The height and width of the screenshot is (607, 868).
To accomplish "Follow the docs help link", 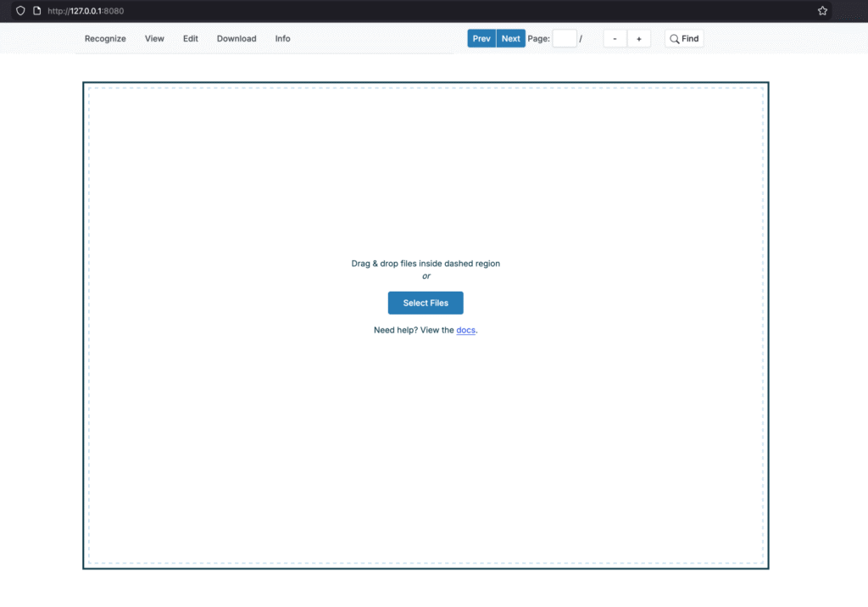I will tap(465, 330).
